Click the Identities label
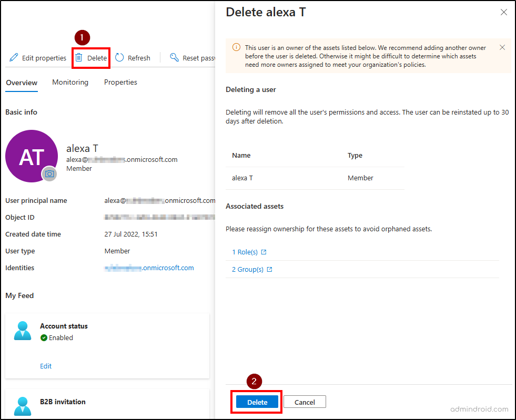This screenshot has width=516, height=420. tap(20, 268)
